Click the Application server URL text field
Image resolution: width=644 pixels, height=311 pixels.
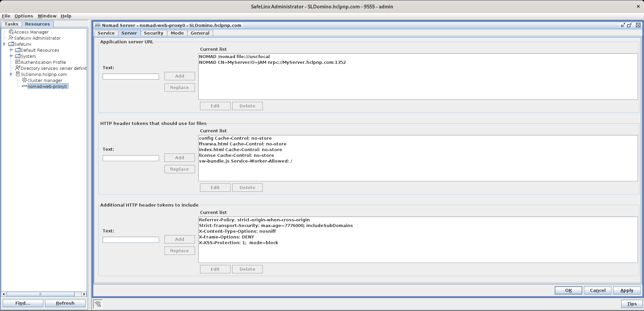point(131,77)
